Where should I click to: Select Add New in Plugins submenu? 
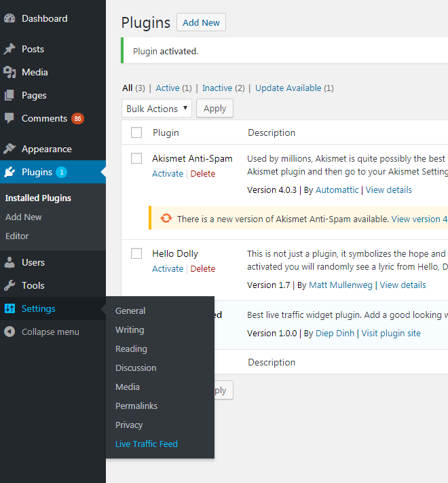pyautogui.click(x=23, y=217)
